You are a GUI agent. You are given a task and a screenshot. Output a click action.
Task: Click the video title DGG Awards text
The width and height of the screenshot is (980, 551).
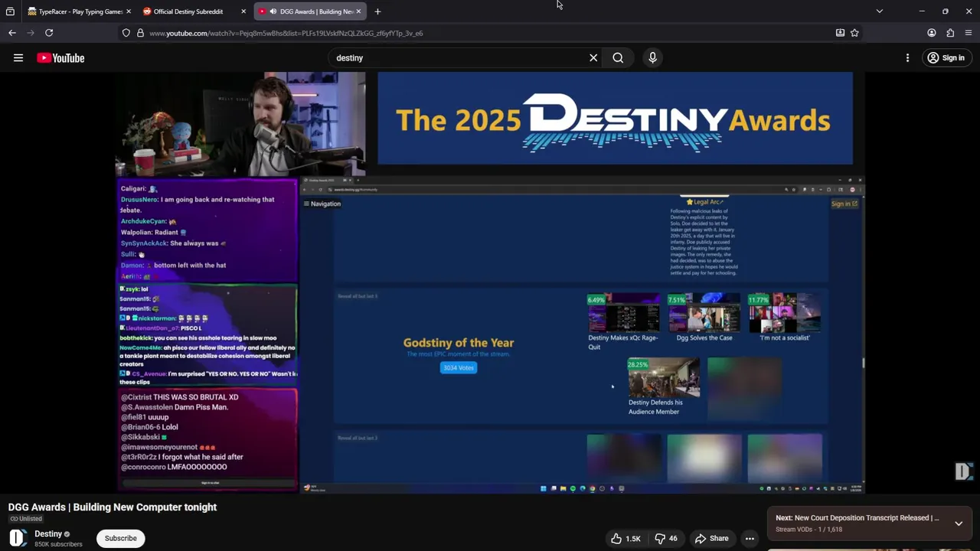coord(113,507)
